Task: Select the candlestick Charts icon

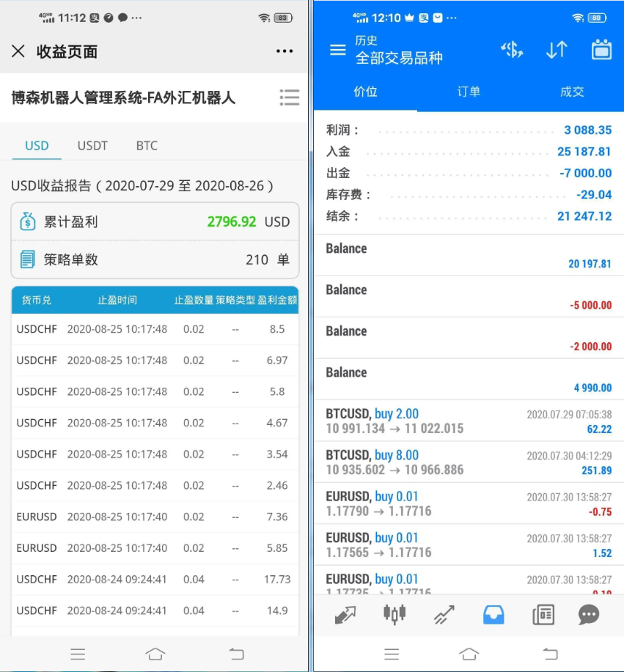Action: pos(394,614)
